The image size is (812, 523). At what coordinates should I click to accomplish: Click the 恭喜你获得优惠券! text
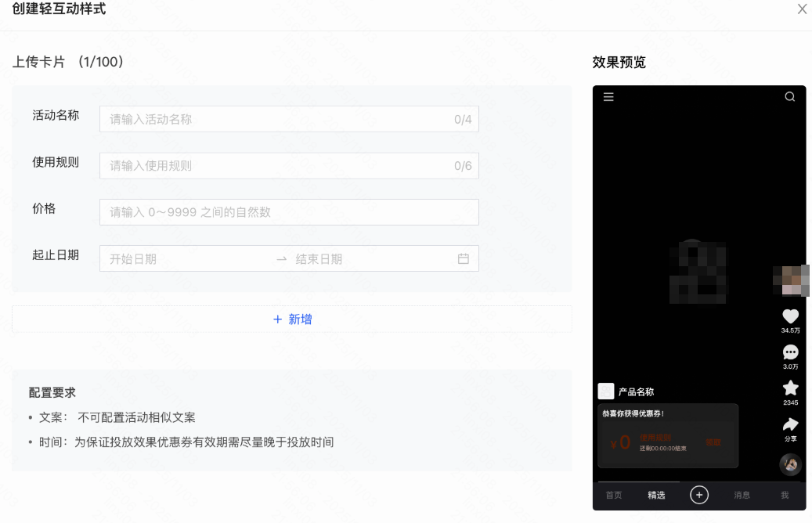[x=633, y=413]
